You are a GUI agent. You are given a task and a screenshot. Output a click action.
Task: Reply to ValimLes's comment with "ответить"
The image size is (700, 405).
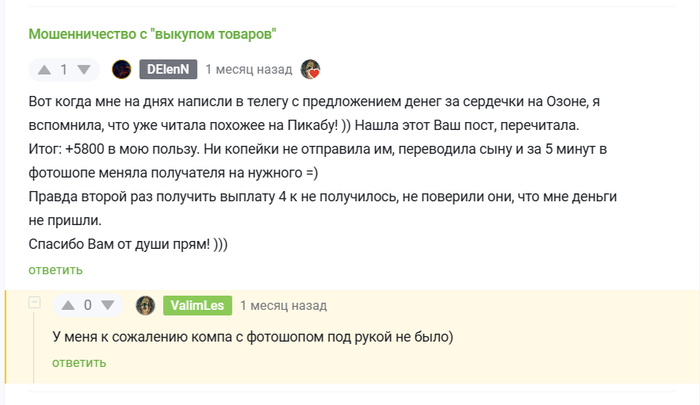tap(80, 362)
